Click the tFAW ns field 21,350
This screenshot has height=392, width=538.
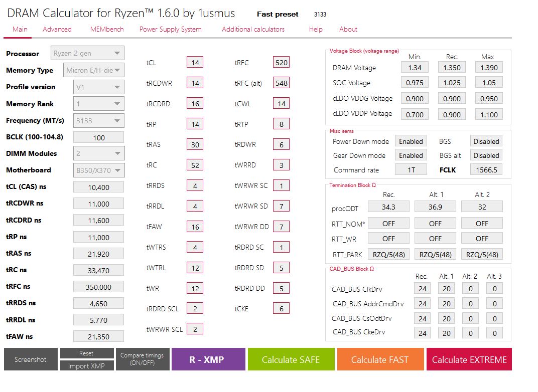(x=99, y=336)
